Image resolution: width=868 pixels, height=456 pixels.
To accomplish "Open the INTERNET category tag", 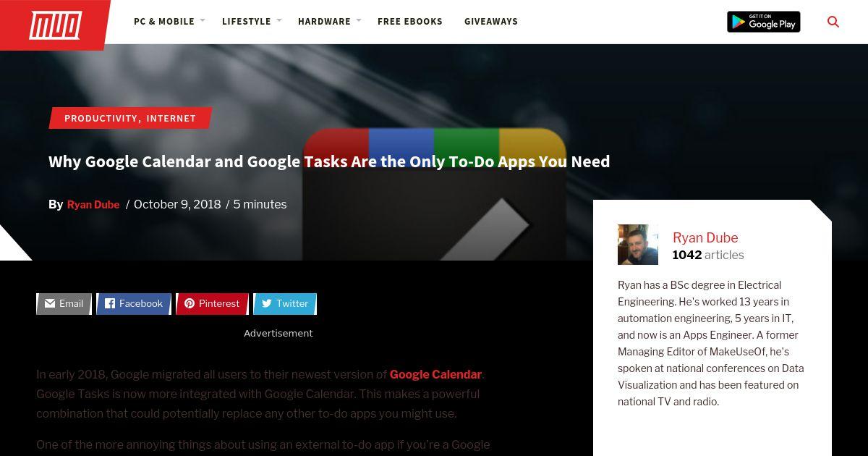I will click(x=171, y=118).
